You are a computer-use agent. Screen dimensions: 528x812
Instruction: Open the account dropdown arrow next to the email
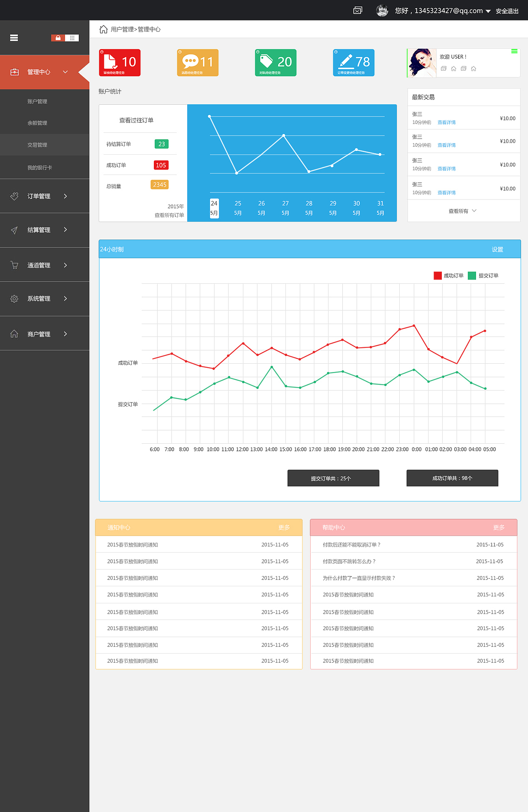point(488,11)
